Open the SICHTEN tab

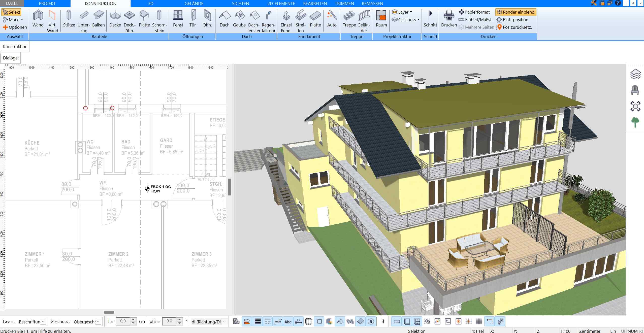point(240,4)
